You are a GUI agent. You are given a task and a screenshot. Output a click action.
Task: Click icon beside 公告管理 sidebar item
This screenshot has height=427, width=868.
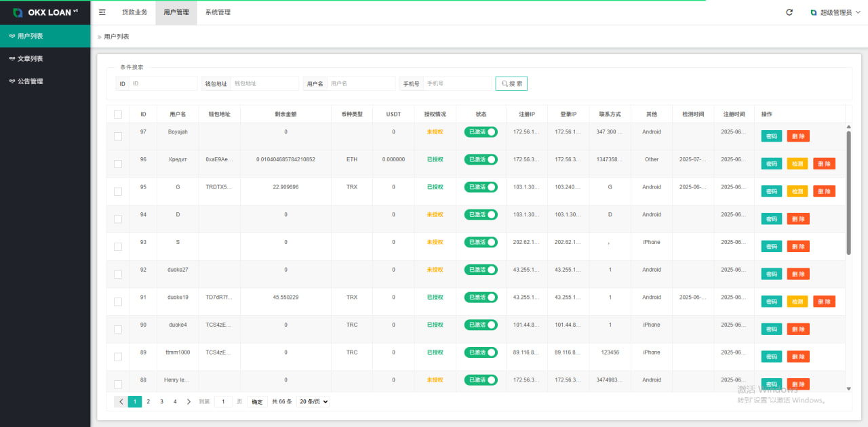(12, 81)
